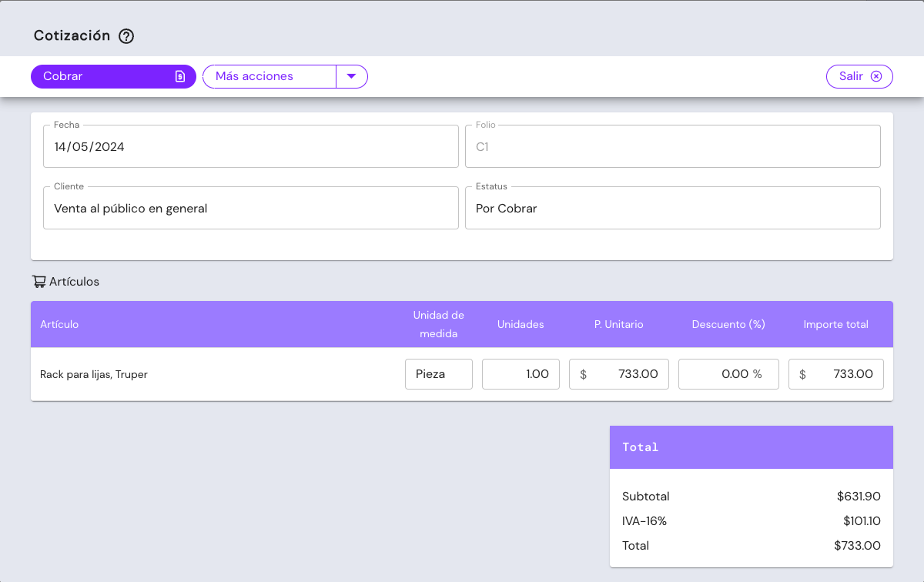Click the Artículo column header
This screenshot has height=582, width=924.
(x=59, y=324)
